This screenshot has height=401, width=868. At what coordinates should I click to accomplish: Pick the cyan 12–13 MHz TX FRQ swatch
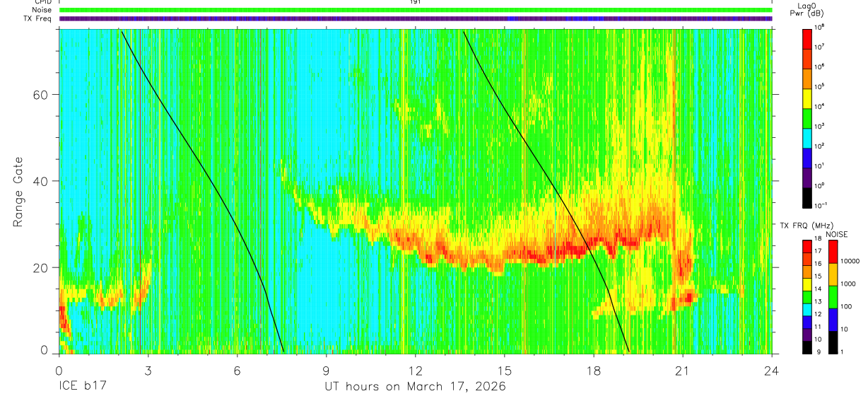pyautogui.click(x=808, y=309)
